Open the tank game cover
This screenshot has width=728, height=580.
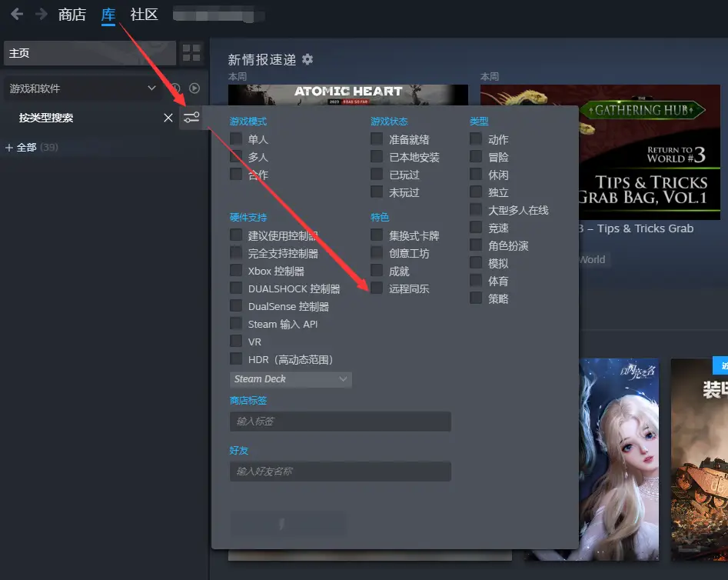(700, 459)
